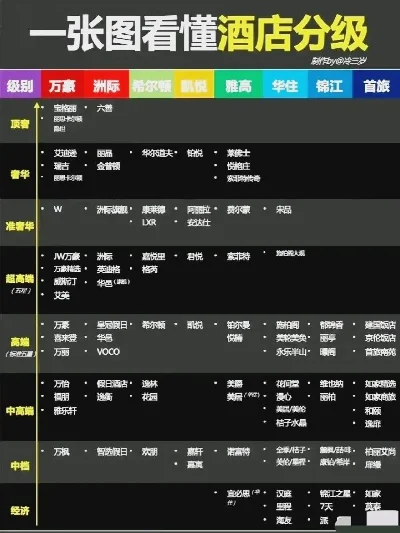The image size is (400, 533).
Task: Select the 顶奢 tier label
Action: click(x=20, y=124)
